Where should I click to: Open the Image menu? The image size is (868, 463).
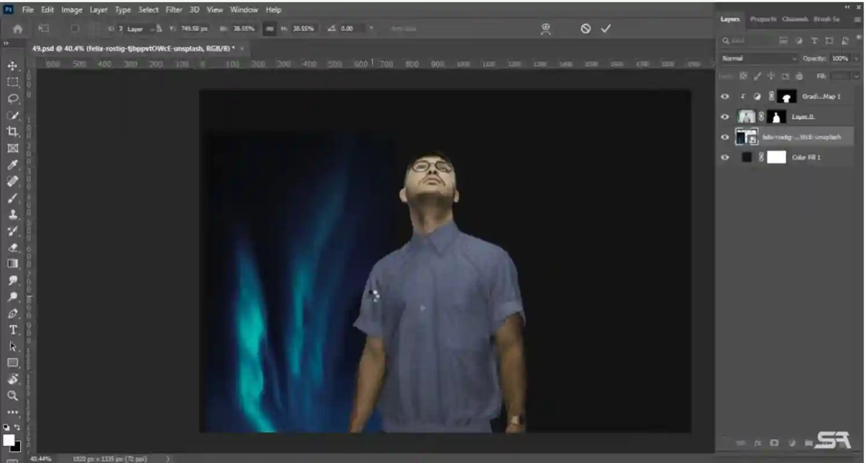(72, 10)
